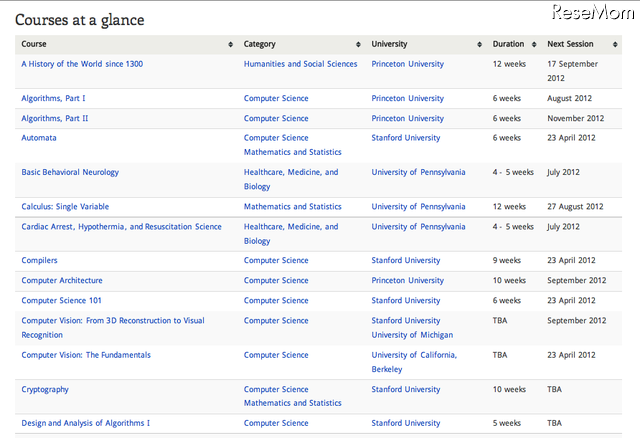
Task: Open Stanford University in Design and Analysis row
Action: coord(406,423)
